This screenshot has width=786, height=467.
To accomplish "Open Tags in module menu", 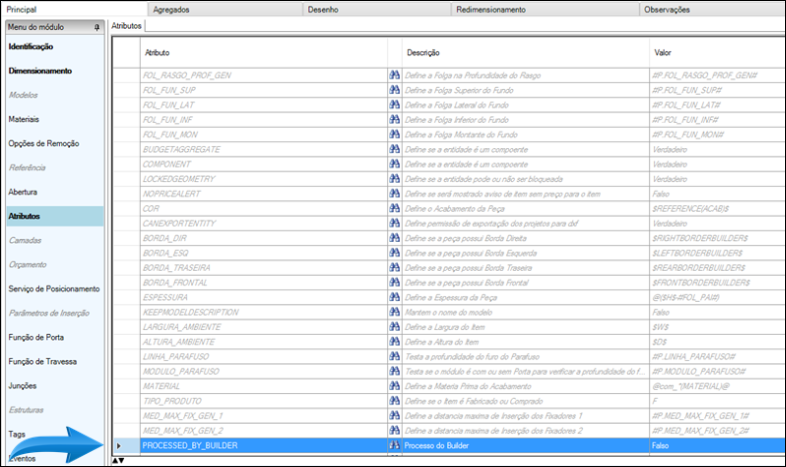I will 17,434.
